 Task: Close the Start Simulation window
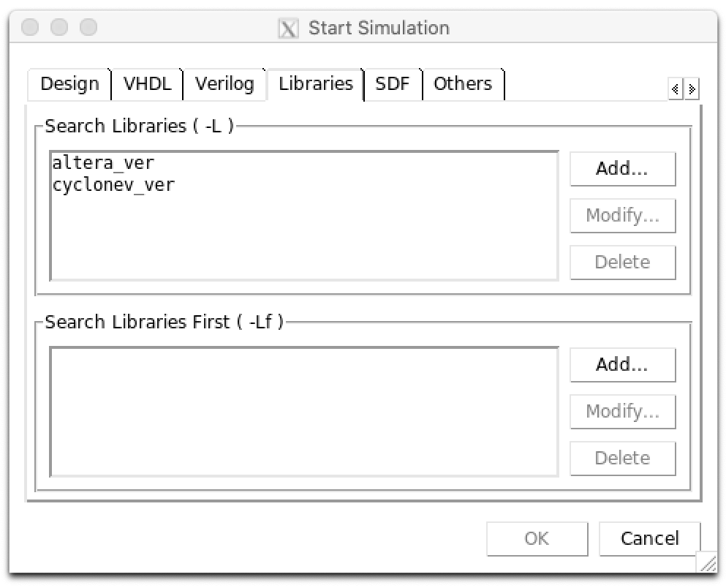click(x=31, y=29)
